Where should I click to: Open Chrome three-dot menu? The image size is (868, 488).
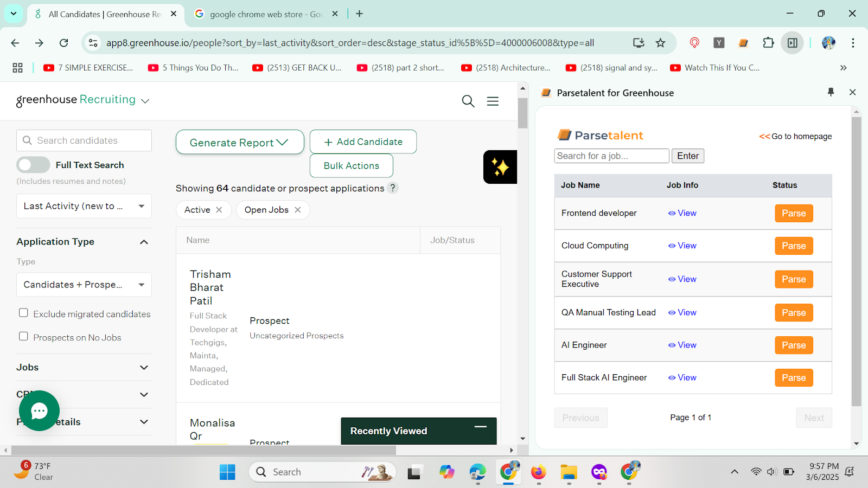pos(853,43)
